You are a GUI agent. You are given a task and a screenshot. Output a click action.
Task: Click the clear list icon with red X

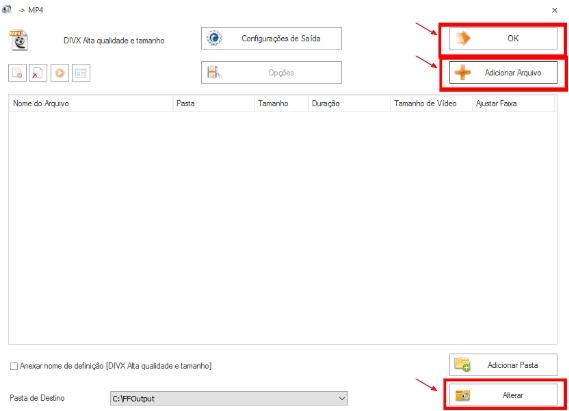pos(38,73)
